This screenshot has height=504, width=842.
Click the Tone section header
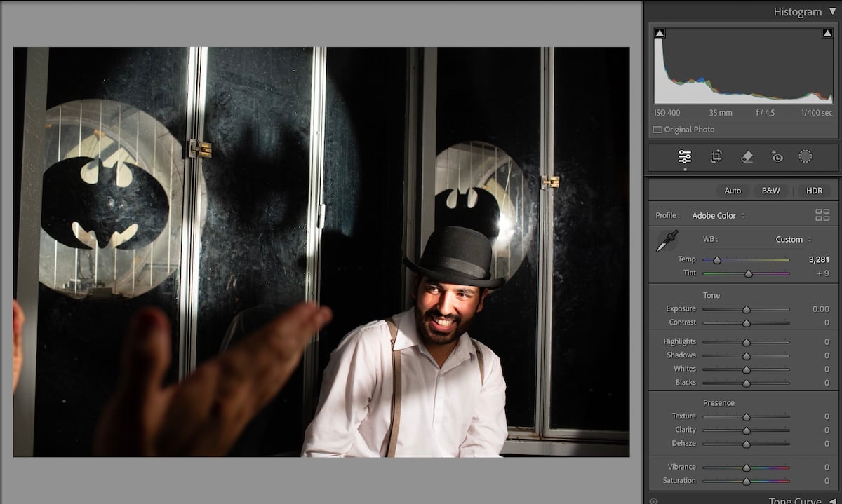[x=711, y=295]
